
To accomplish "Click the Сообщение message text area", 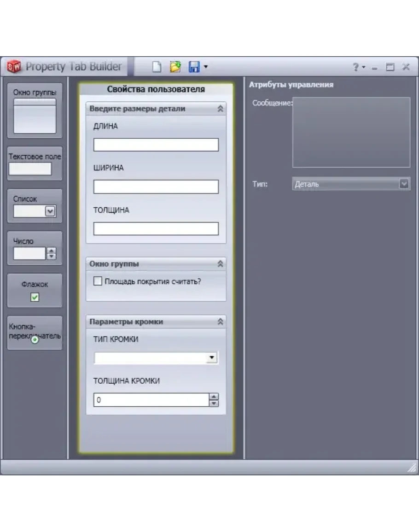I will (351, 132).
